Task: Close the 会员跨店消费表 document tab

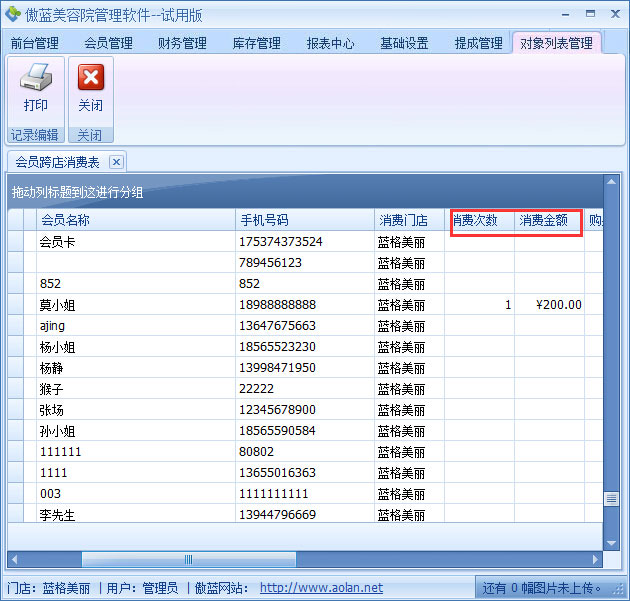Action: pos(116,161)
